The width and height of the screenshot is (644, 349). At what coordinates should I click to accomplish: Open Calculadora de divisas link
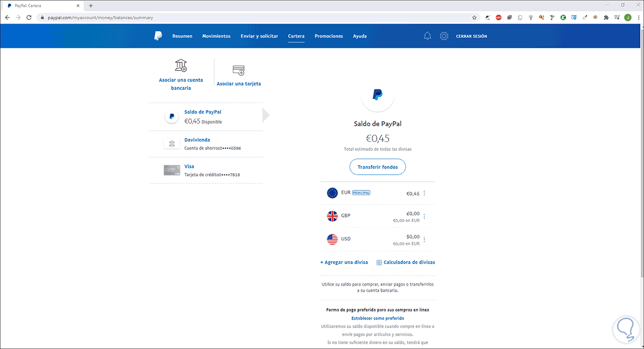410,262
